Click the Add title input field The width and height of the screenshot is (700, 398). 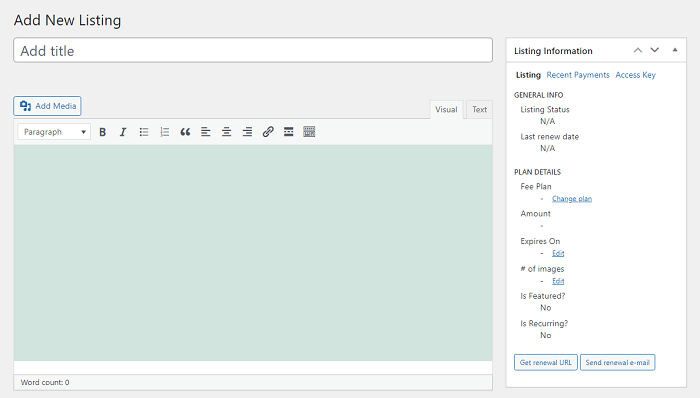click(x=253, y=50)
